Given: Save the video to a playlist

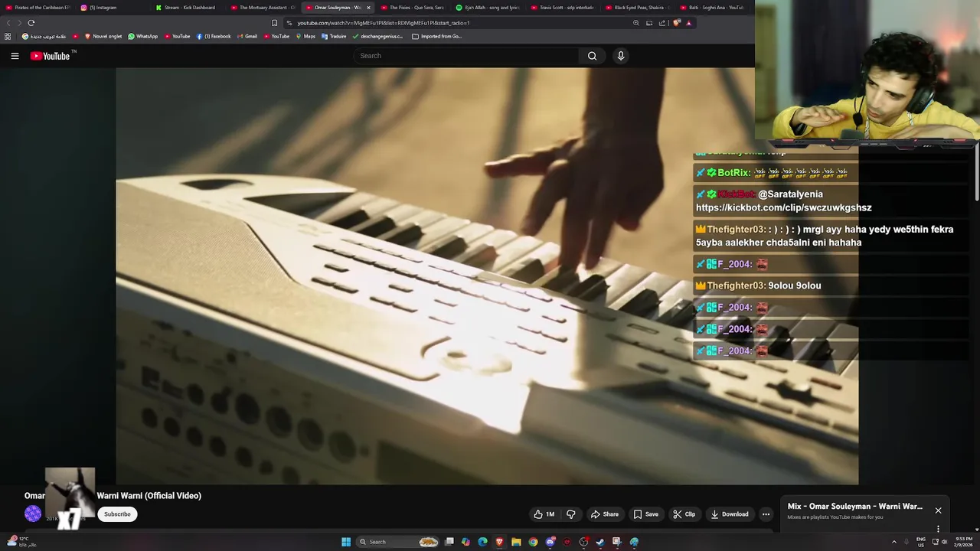Looking at the screenshot, I should 645,514.
